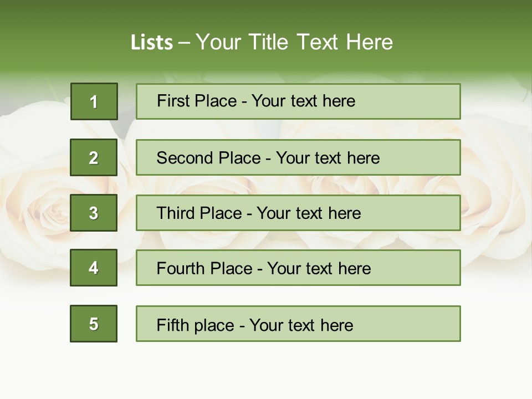The image size is (532, 399).
Task: Select the number 2 square
Action: coord(94,157)
